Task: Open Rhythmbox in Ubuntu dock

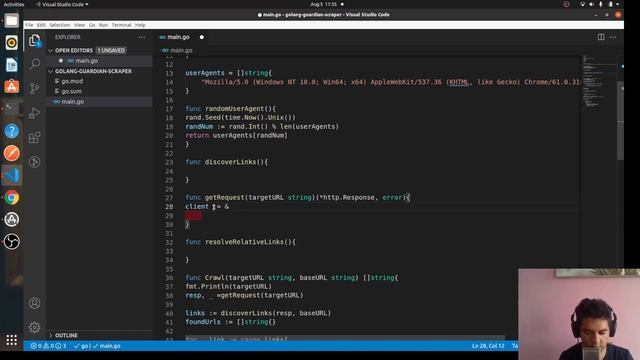Action: tap(11, 42)
